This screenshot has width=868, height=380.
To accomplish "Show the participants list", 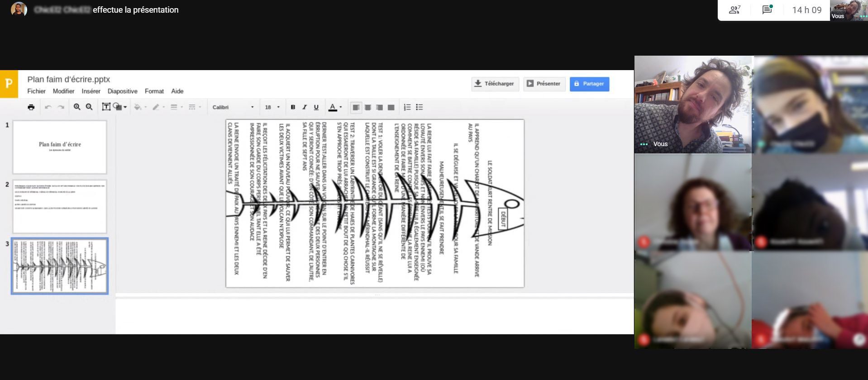I will click(x=734, y=10).
